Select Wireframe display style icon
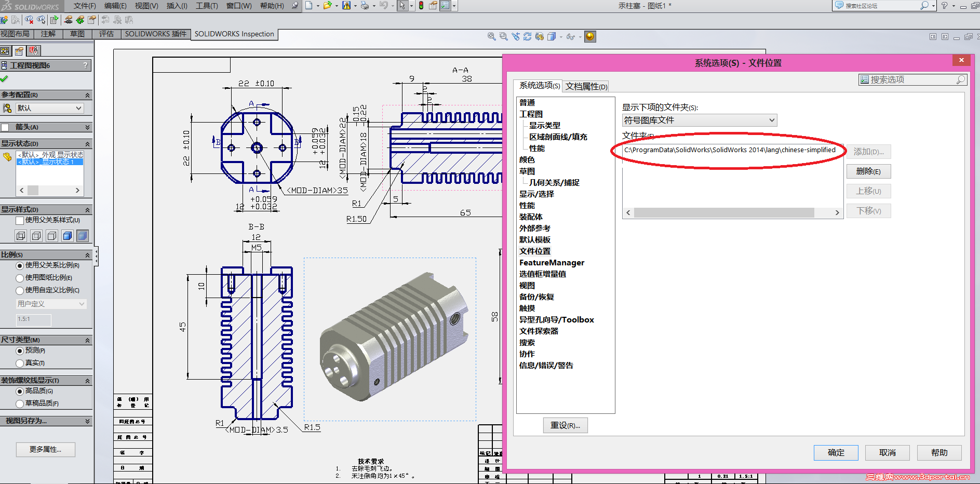Viewport: 980px width, 484px height. point(21,236)
